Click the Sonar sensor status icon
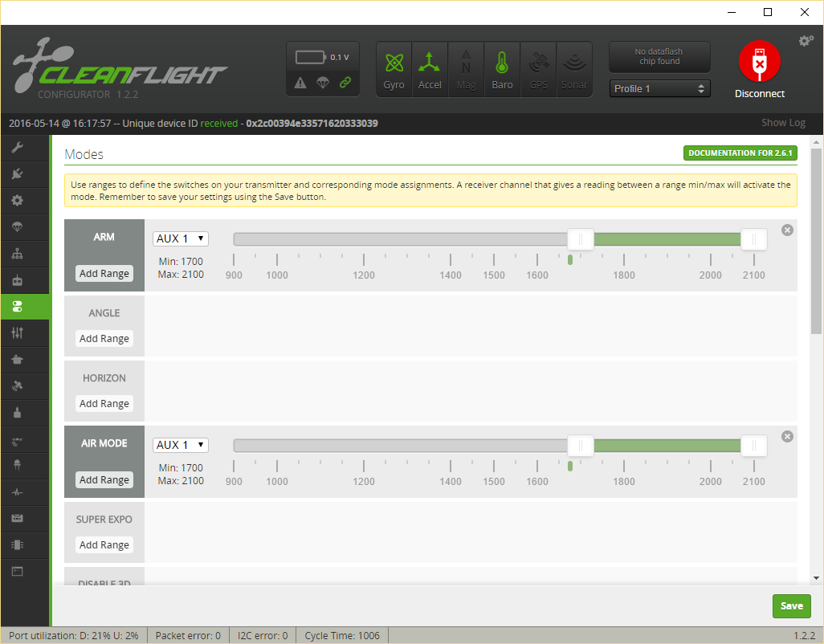Screen dimensions: 824x644 point(574,70)
